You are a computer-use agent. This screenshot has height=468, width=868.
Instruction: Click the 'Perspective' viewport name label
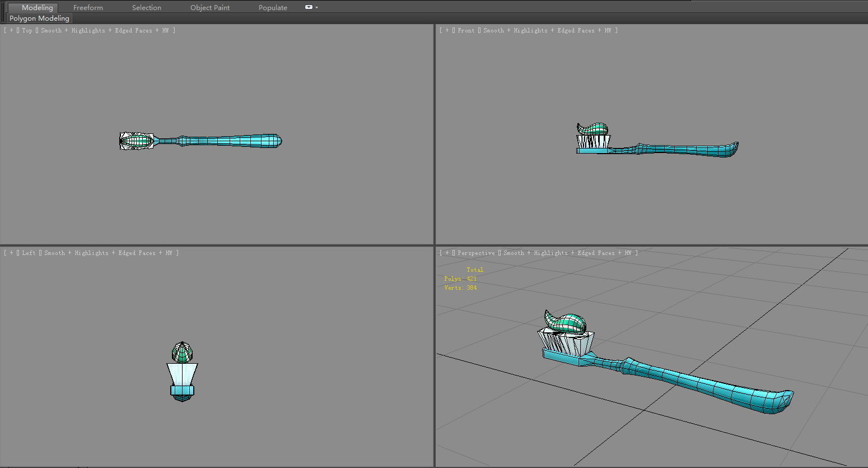click(476, 253)
